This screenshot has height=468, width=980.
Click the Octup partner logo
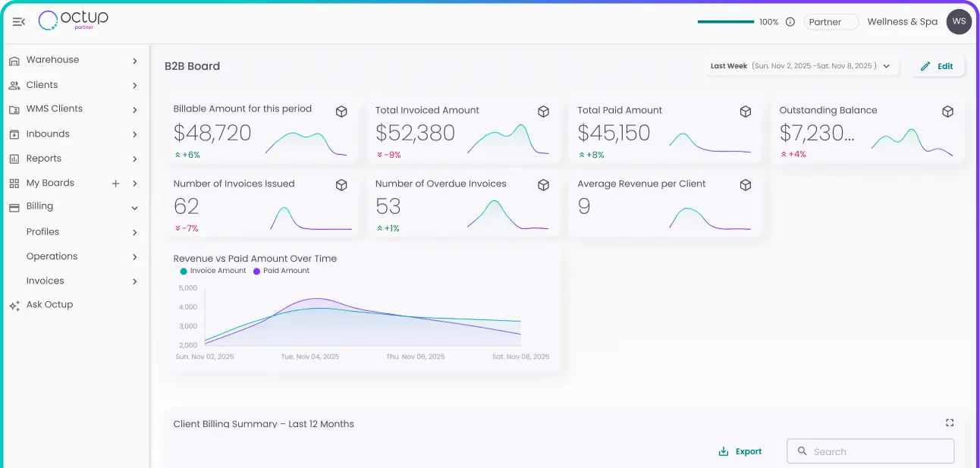pos(72,20)
